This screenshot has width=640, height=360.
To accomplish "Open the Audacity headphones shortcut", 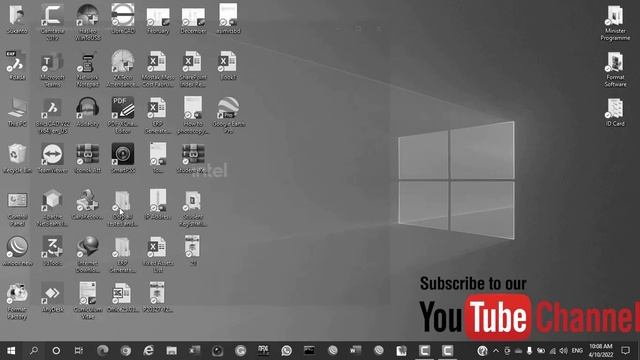I will pyautogui.click(x=87, y=111).
